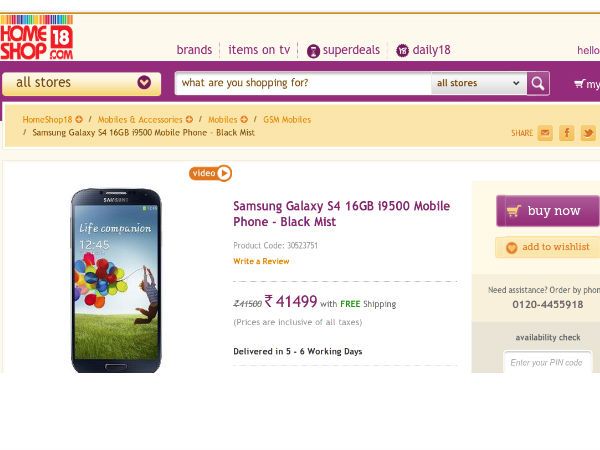Play the product video
600x450 pixels.
(211, 173)
